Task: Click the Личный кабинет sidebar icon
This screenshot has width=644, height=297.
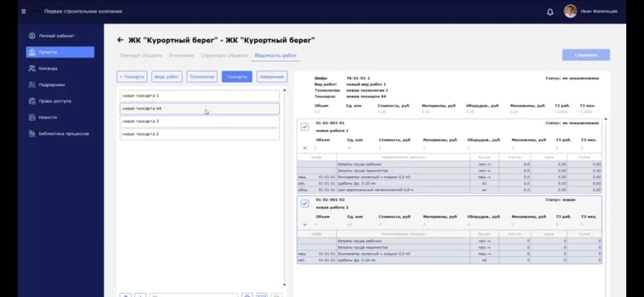Action: [32, 35]
